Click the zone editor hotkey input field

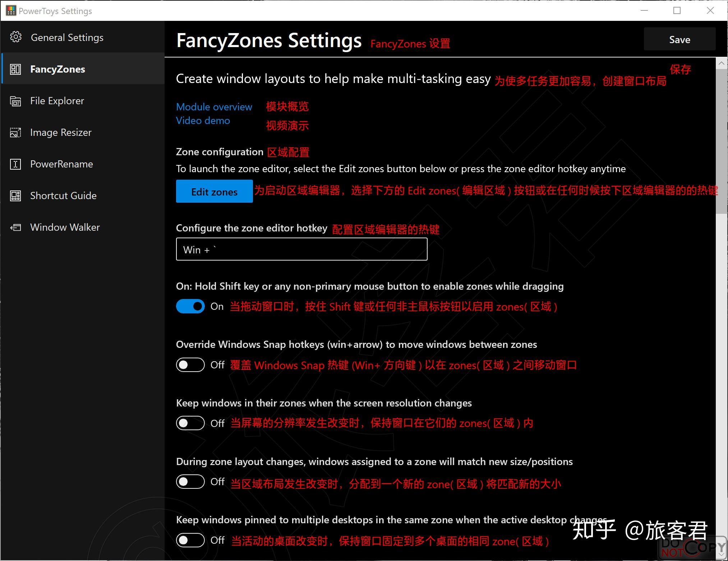coord(301,249)
